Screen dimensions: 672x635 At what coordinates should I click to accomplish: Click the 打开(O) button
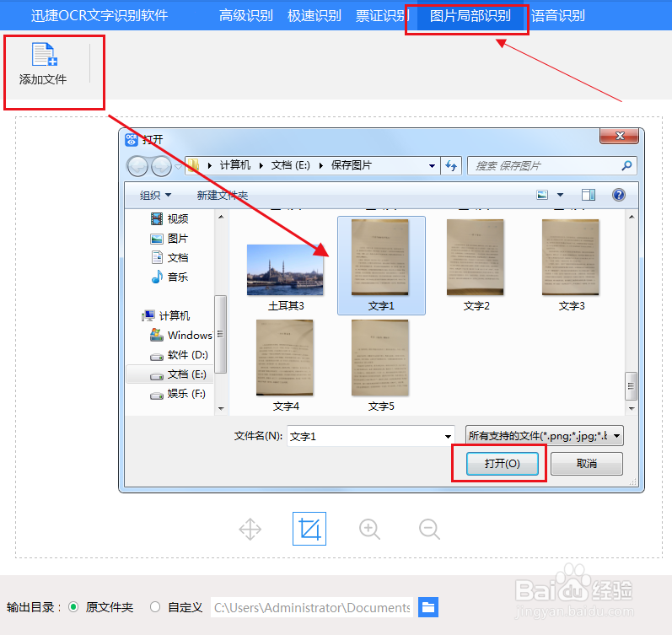(503, 464)
